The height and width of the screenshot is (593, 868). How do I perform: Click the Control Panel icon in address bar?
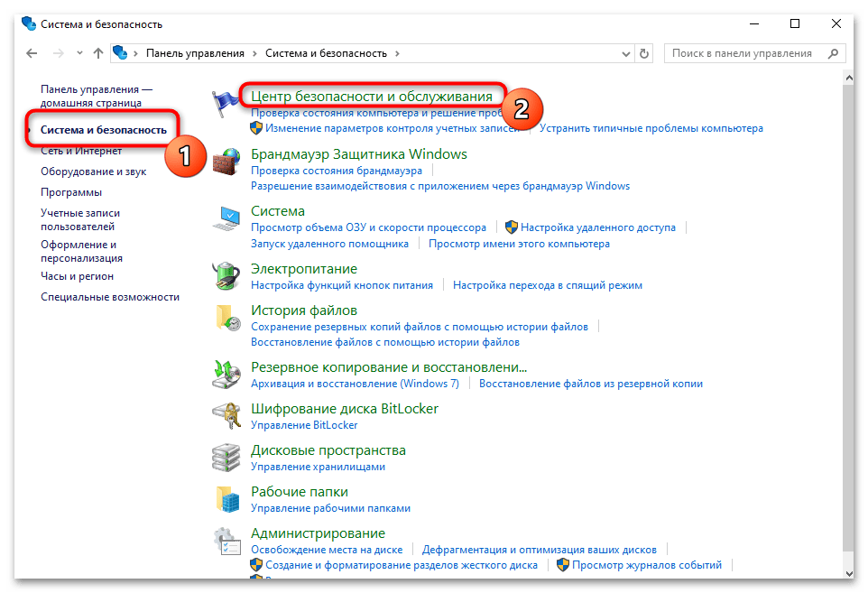tap(120, 52)
